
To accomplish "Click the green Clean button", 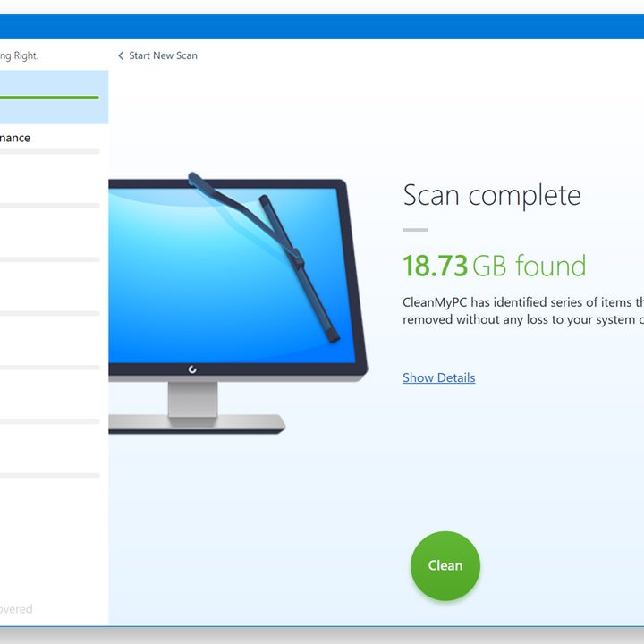I will pyautogui.click(x=445, y=565).
